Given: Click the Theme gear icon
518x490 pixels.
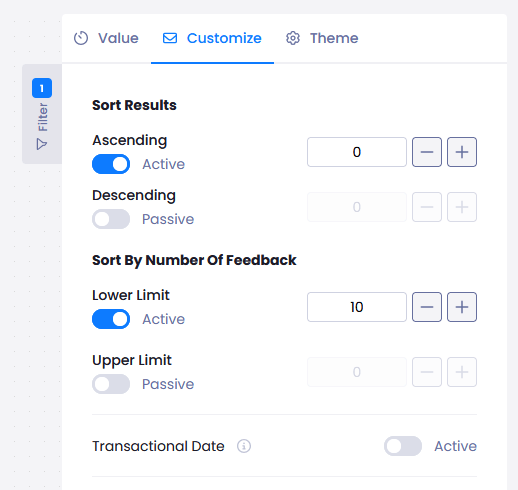Looking at the screenshot, I should coord(293,38).
